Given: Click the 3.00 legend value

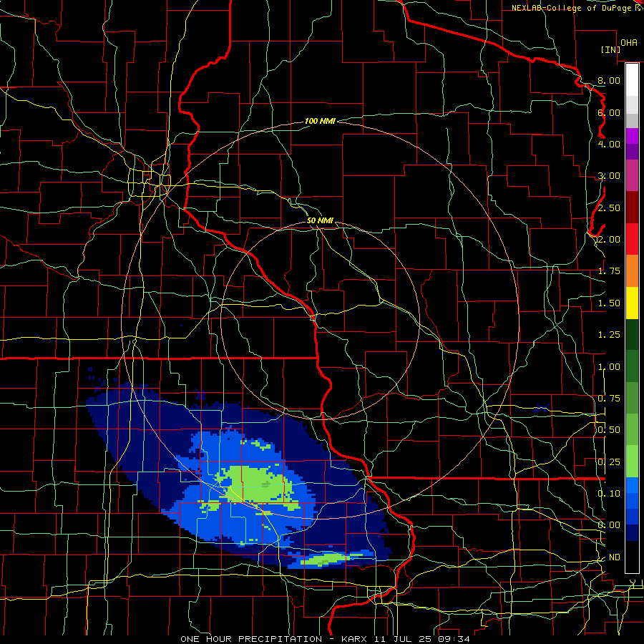Looking at the screenshot, I should [x=609, y=176].
